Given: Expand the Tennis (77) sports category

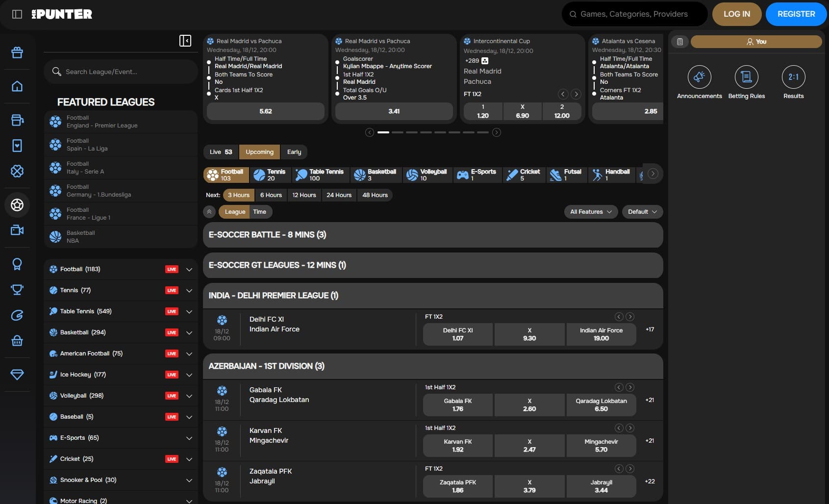Looking at the screenshot, I should tap(189, 290).
